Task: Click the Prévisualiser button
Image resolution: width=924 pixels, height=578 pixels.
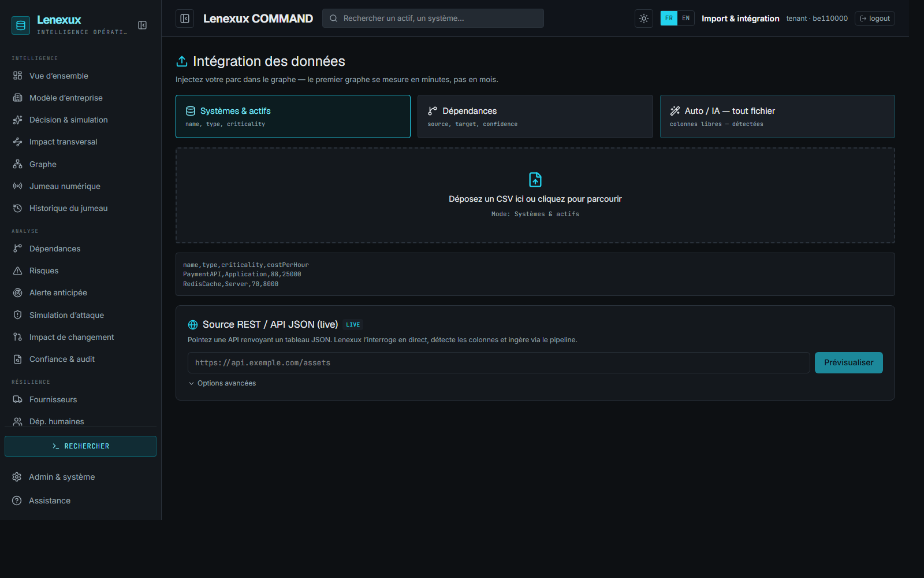Action: [849, 363]
